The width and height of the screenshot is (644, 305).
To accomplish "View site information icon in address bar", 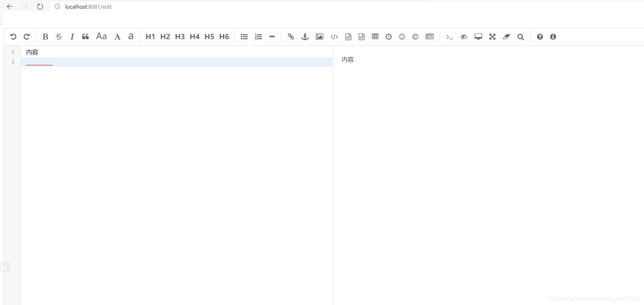I will point(57,7).
